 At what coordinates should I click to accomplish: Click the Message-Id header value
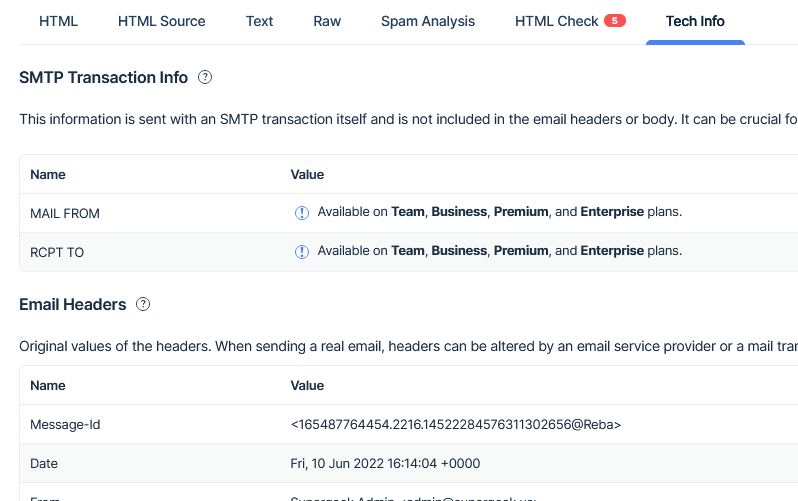tap(455, 425)
